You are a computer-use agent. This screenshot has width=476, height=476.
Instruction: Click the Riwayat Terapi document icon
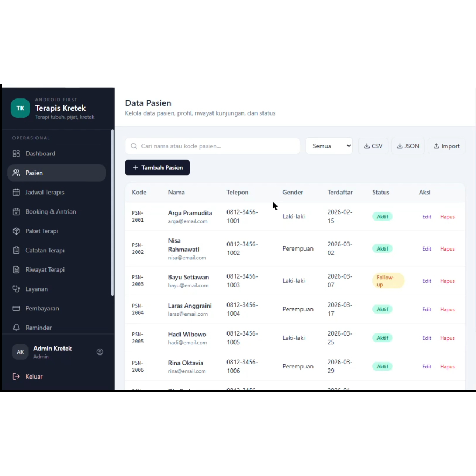[16, 269]
